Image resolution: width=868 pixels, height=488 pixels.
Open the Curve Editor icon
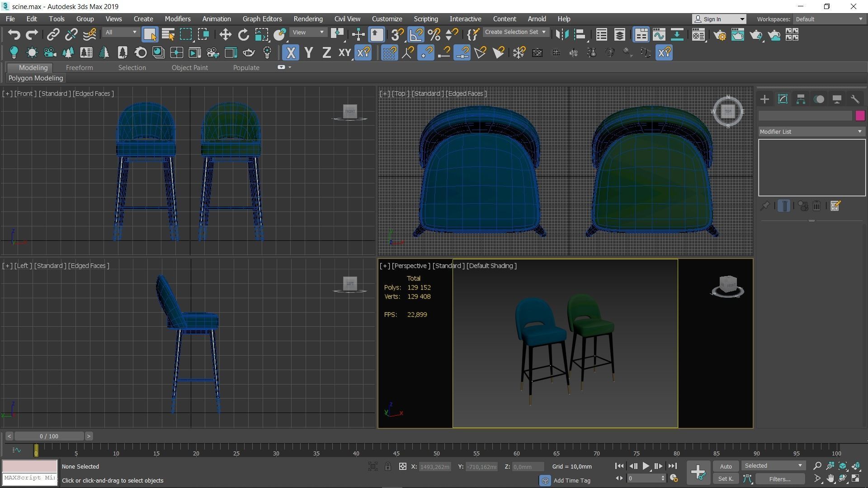click(659, 35)
